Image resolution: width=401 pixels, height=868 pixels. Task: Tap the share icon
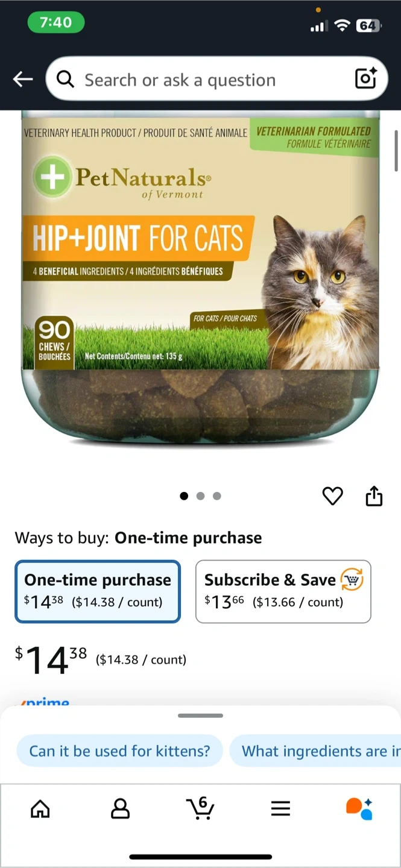[374, 495]
